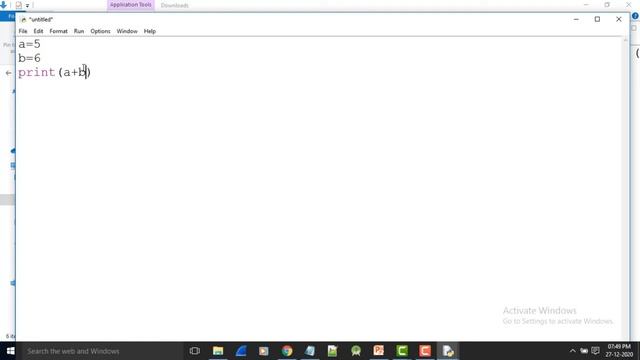The height and width of the screenshot is (360, 640).
Task: Click the IDLE icon in the untitled title bar
Action: click(x=23, y=20)
